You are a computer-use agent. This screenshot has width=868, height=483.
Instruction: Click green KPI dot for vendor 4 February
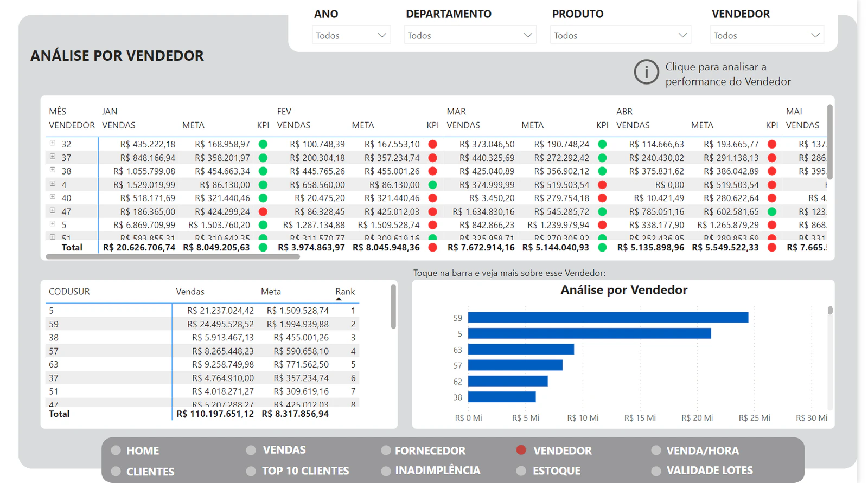[x=433, y=184]
